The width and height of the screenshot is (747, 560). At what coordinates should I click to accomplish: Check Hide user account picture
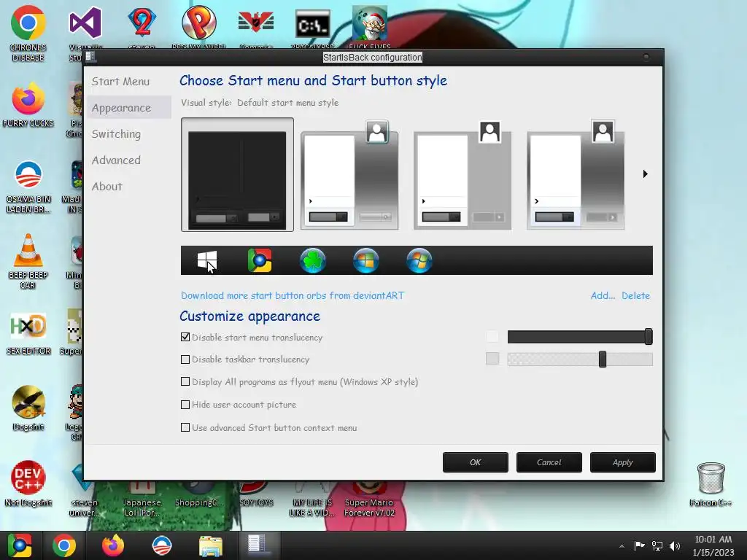[185, 405]
